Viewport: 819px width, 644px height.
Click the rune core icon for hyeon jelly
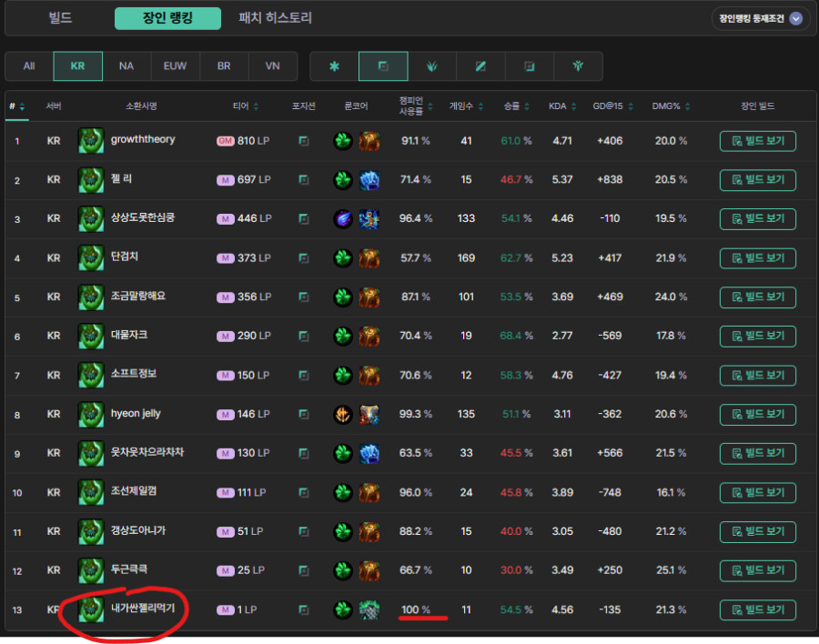(343, 415)
